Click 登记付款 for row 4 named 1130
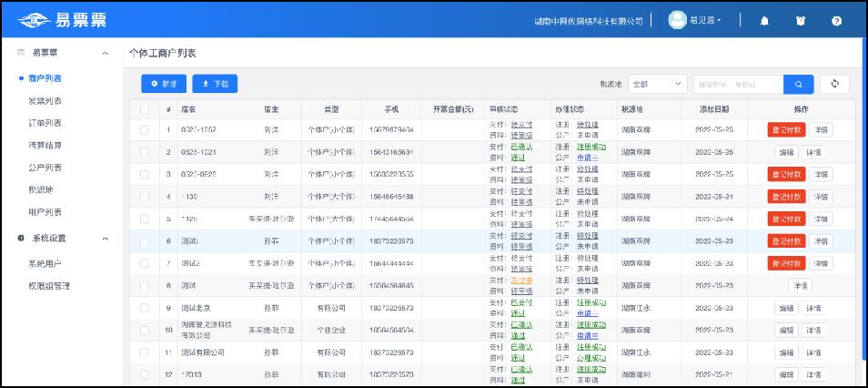The width and height of the screenshot is (868, 388). pos(787,196)
